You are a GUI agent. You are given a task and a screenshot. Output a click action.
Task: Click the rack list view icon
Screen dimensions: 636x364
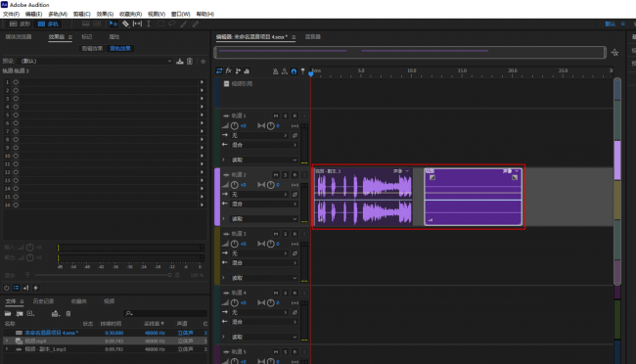pos(16,288)
